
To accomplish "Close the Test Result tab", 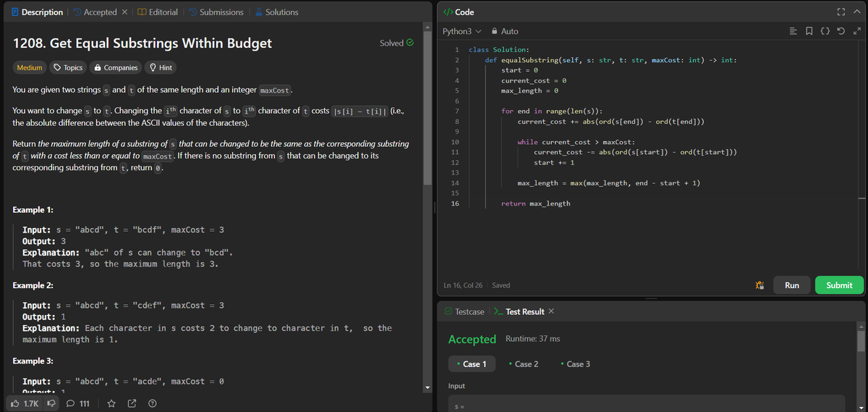I will click(551, 311).
